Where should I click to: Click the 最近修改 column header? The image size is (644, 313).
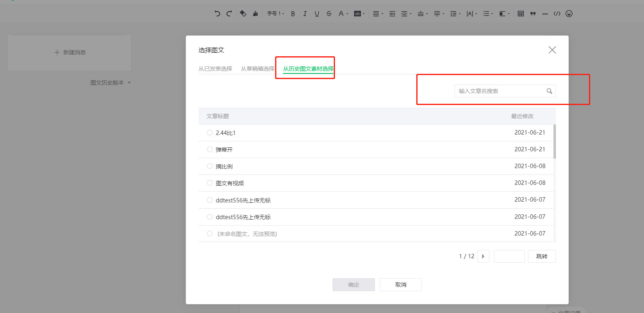point(522,116)
